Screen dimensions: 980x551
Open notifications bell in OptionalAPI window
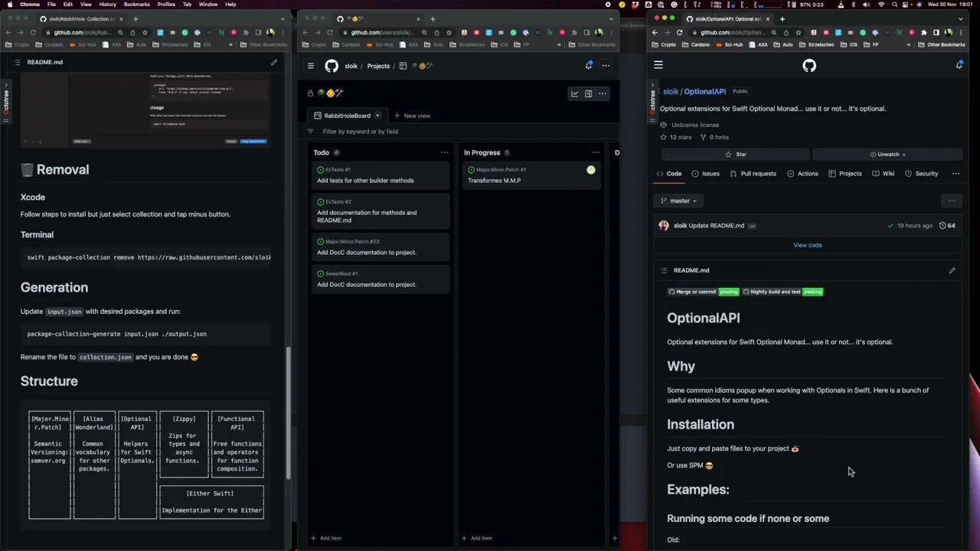959,66
